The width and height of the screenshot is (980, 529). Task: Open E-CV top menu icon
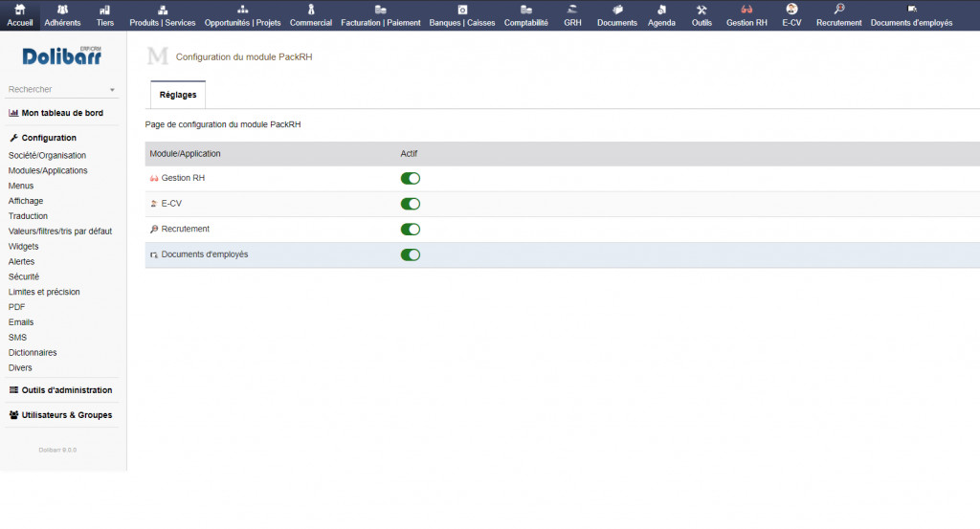791,10
